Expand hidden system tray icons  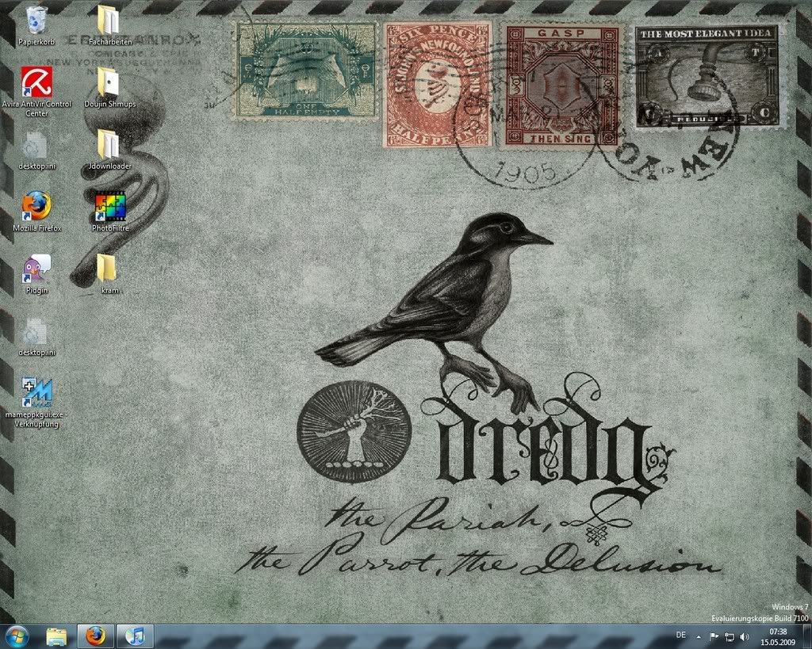(x=699, y=636)
